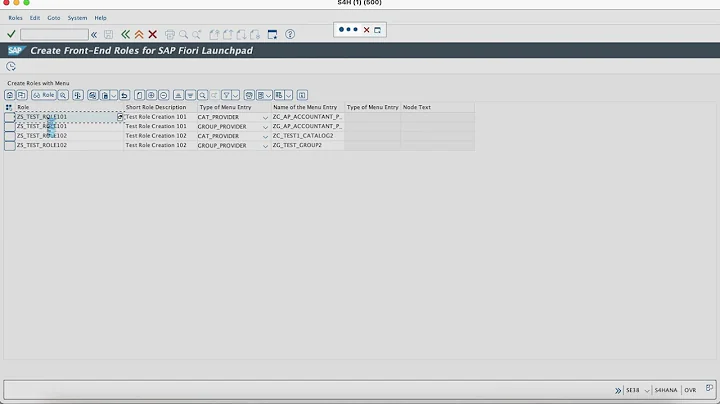Screen dimensions: 720x404
Task: Click the green Enter checkmark icon
Action: [11, 34]
